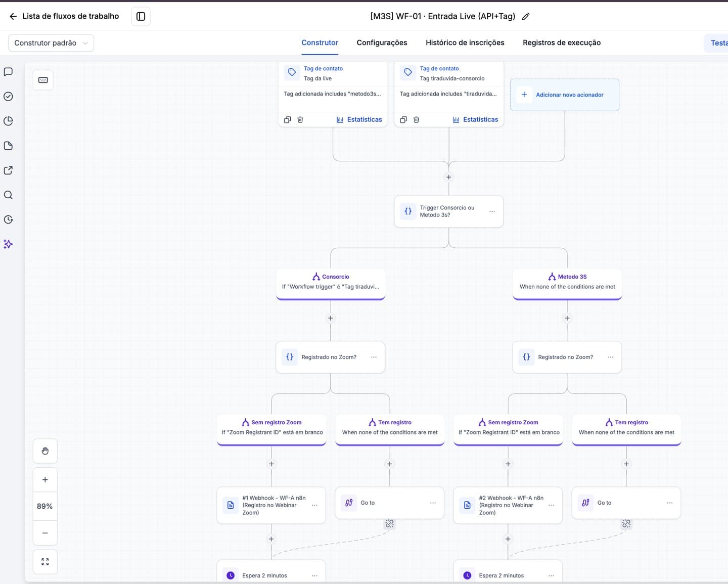Open options for Consorcio's Registrado no Zoom
The height and width of the screenshot is (584, 728).
tap(374, 357)
